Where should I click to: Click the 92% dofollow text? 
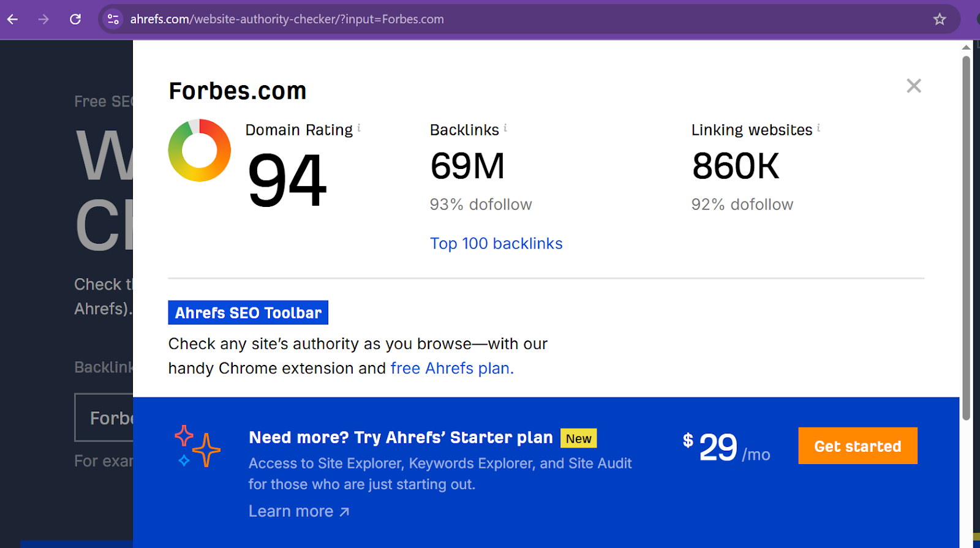[x=742, y=205]
